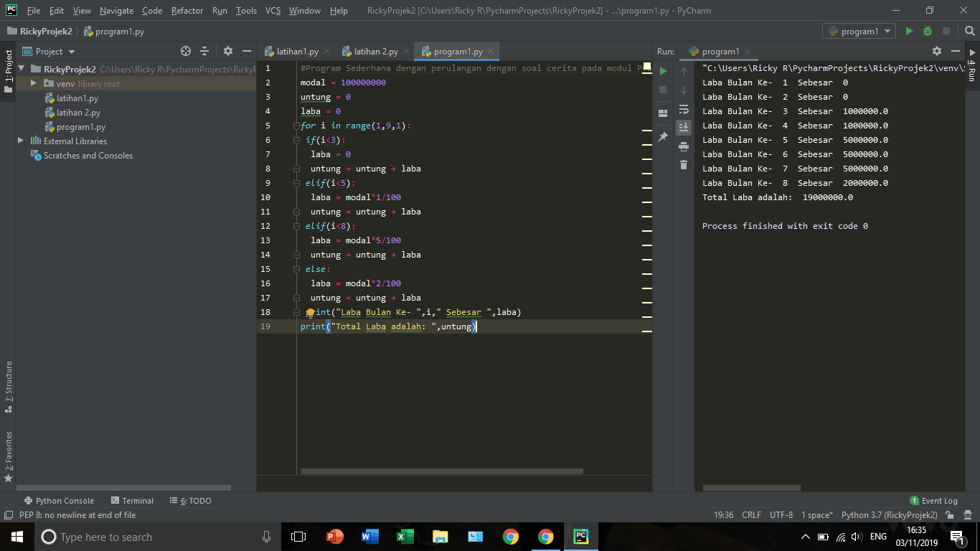This screenshot has height=551, width=980.
Task: Click restore layout icon in Run tool window
Action: (x=663, y=112)
